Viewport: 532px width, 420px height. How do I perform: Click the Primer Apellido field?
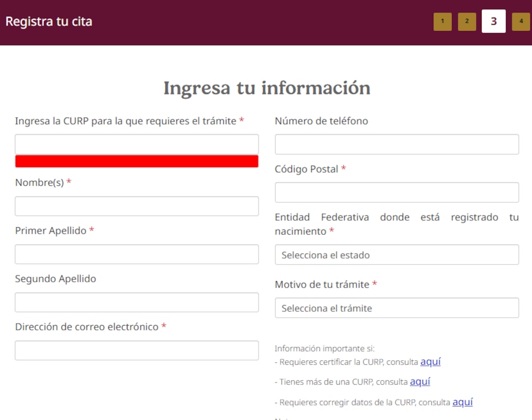137,254
